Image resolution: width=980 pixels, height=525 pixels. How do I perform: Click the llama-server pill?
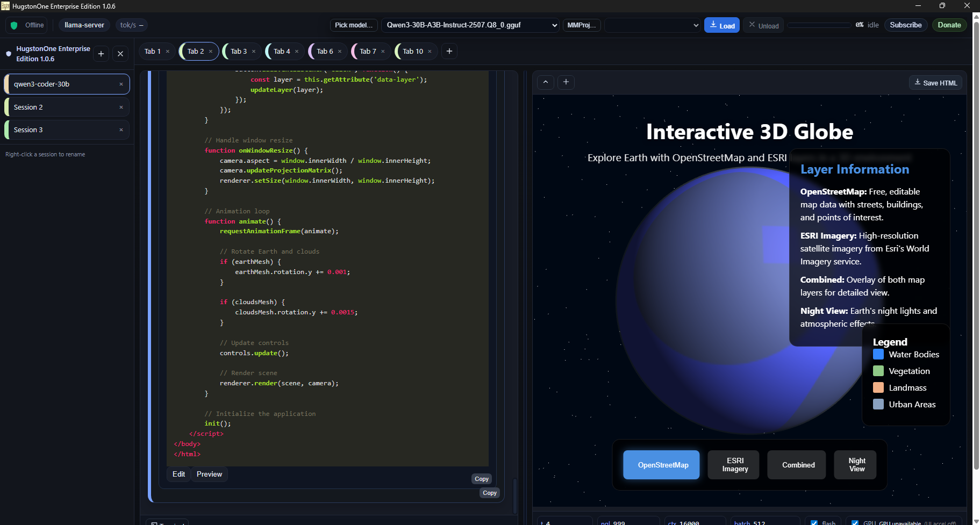84,25
